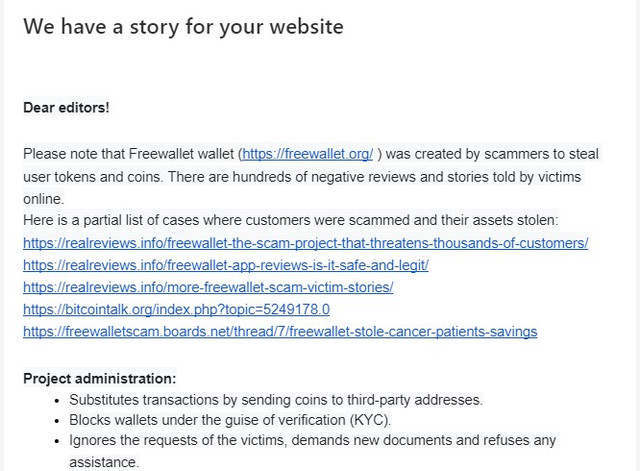Click the subject 'We have a story for your website'
640x471 pixels.
coord(183,27)
